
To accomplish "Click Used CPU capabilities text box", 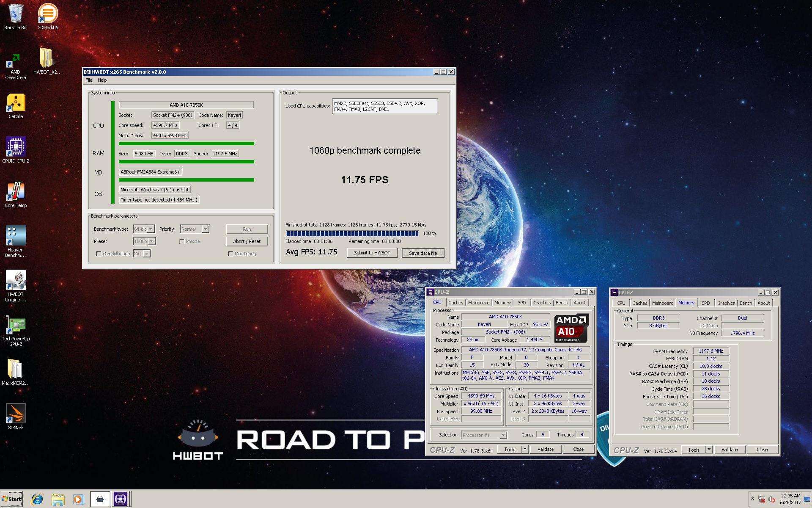I will (385, 106).
